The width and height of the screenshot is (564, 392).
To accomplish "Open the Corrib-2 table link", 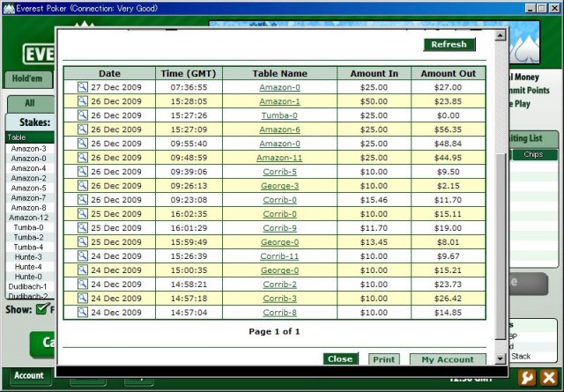I will [x=280, y=285].
